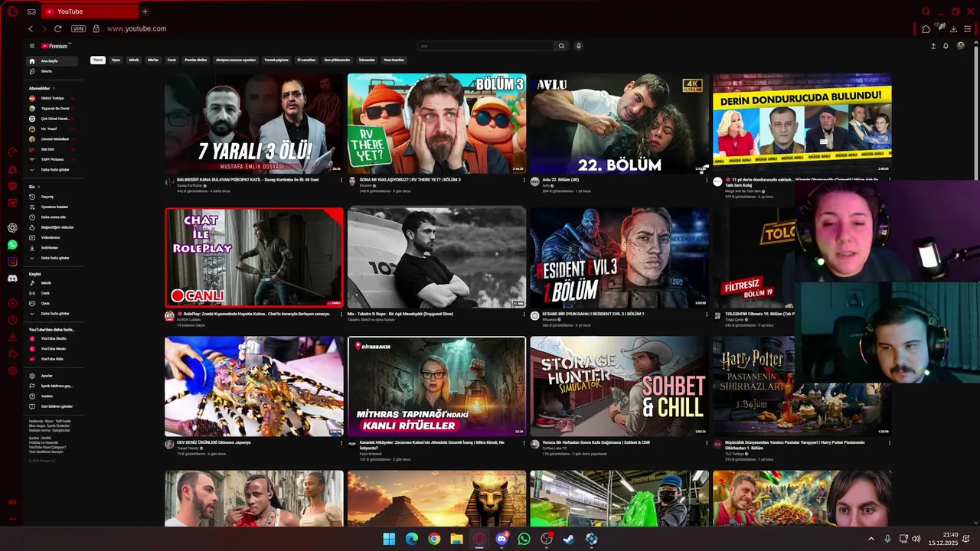Click the YouTube browser tab

pos(90,11)
